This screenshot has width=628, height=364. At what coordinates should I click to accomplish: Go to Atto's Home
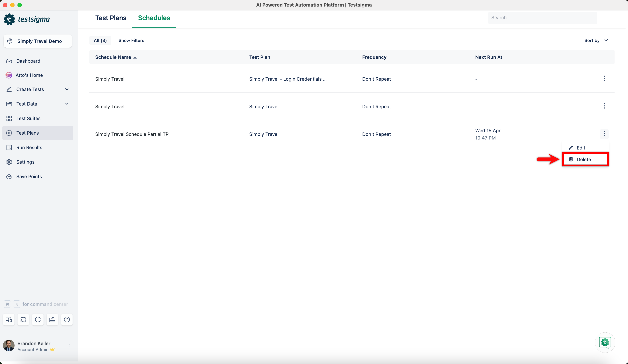coord(38,75)
